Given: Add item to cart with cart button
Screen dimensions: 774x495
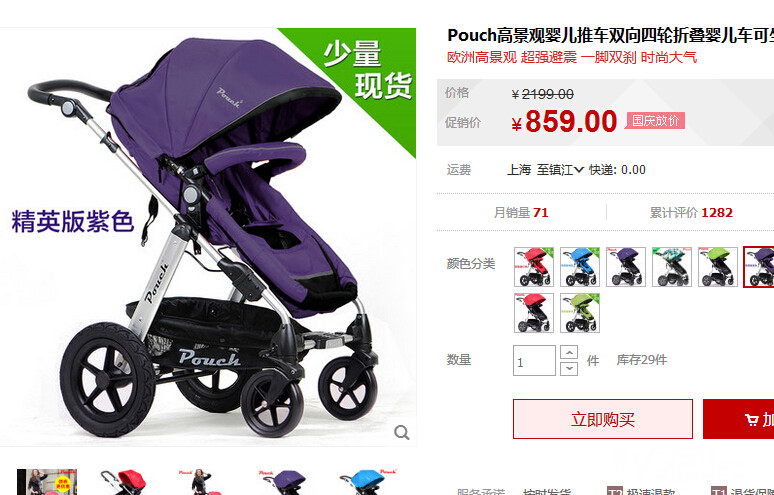Looking at the screenshot, I should tap(739, 419).
